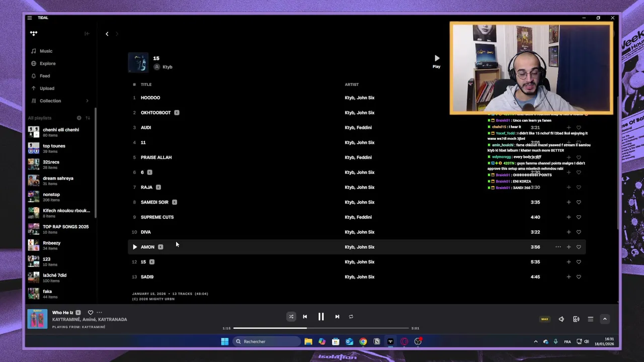Add track 15 to a playlist
The height and width of the screenshot is (362, 644).
[x=569, y=262]
